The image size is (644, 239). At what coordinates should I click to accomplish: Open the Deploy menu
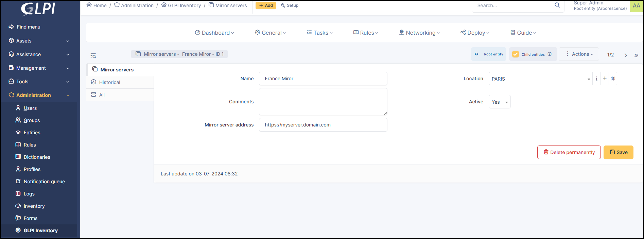475,33
